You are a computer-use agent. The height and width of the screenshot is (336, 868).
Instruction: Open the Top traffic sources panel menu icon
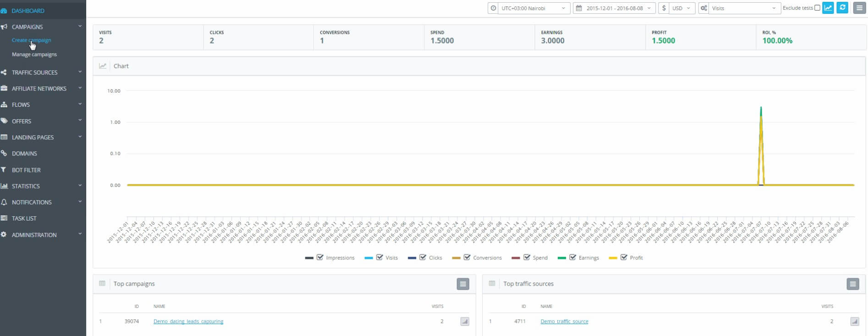(x=852, y=284)
